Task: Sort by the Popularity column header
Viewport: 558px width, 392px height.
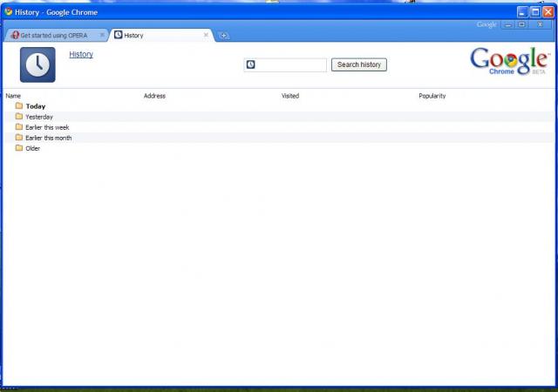Action: coord(432,96)
